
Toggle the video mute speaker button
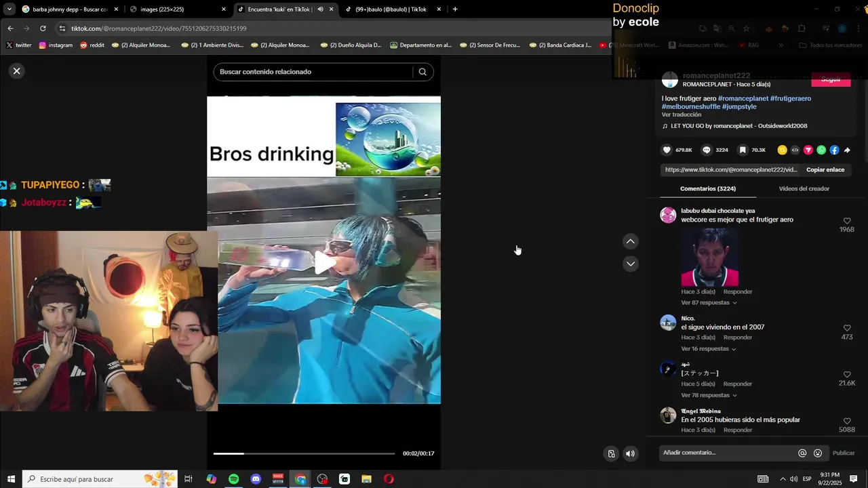[630, 453]
